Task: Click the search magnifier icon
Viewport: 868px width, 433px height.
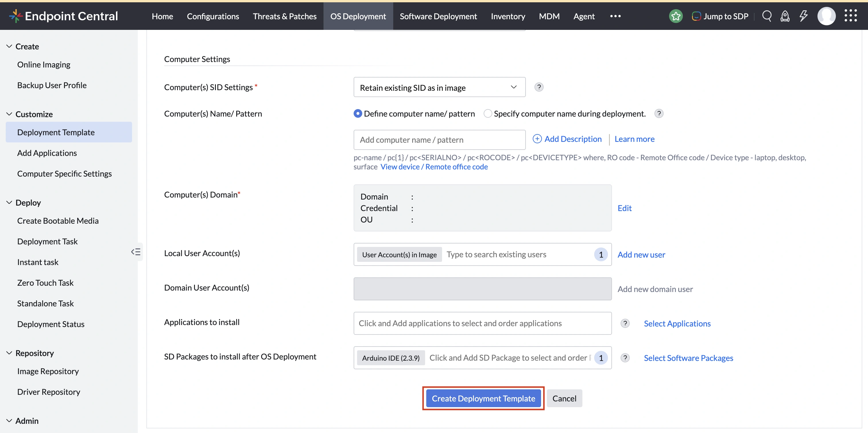Action: (x=767, y=16)
